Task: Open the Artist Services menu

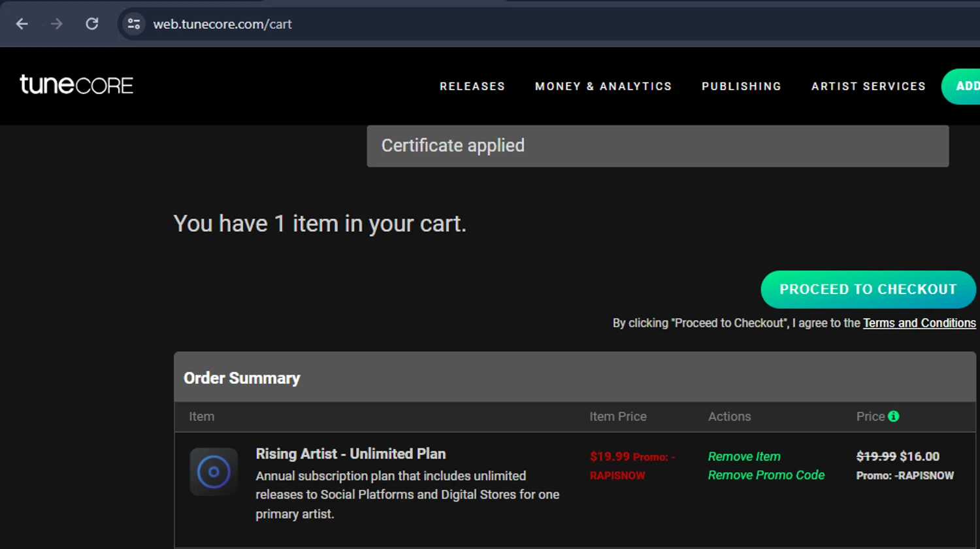Action: tap(868, 86)
